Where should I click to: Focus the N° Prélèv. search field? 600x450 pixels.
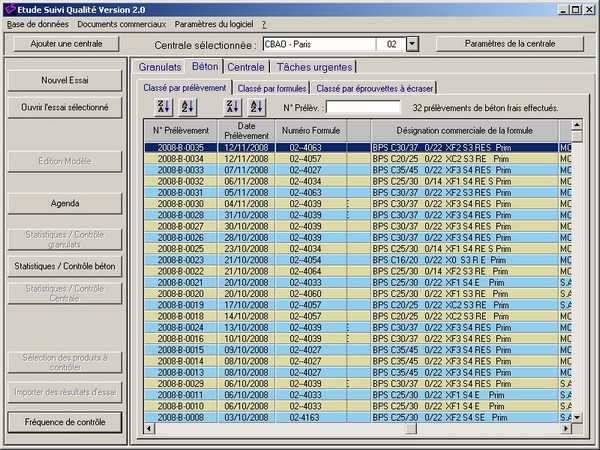pyautogui.click(x=362, y=107)
